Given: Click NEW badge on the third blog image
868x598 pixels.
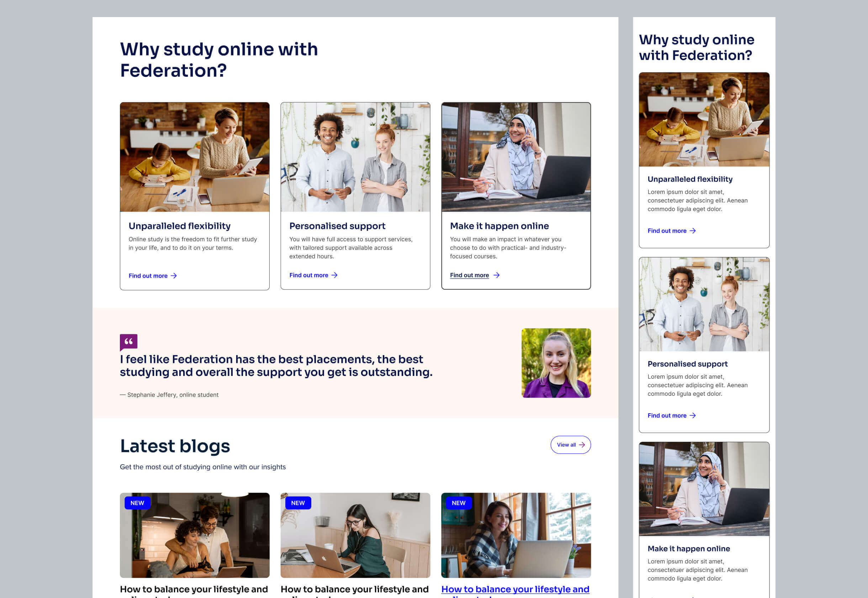Looking at the screenshot, I should point(459,503).
